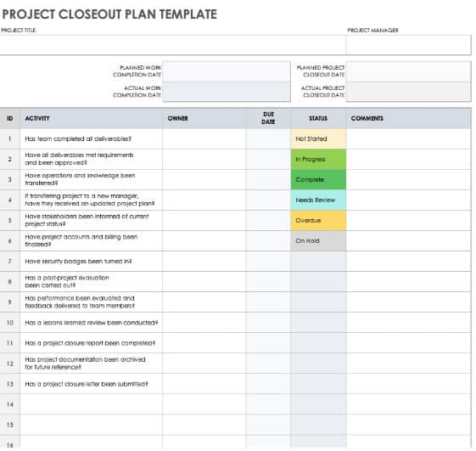476x451 pixels.
Task: Open the Complete status dropdown cell
Action: [318, 179]
